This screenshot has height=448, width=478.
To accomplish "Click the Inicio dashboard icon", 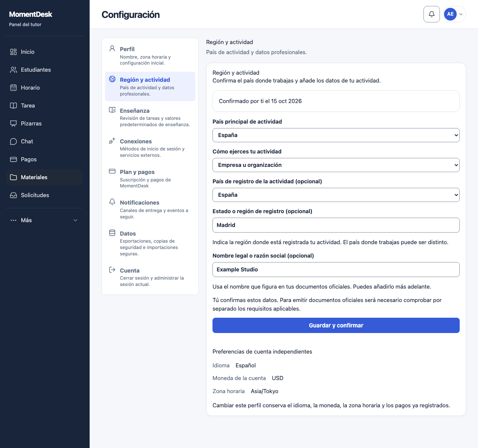I will pyautogui.click(x=13, y=52).
